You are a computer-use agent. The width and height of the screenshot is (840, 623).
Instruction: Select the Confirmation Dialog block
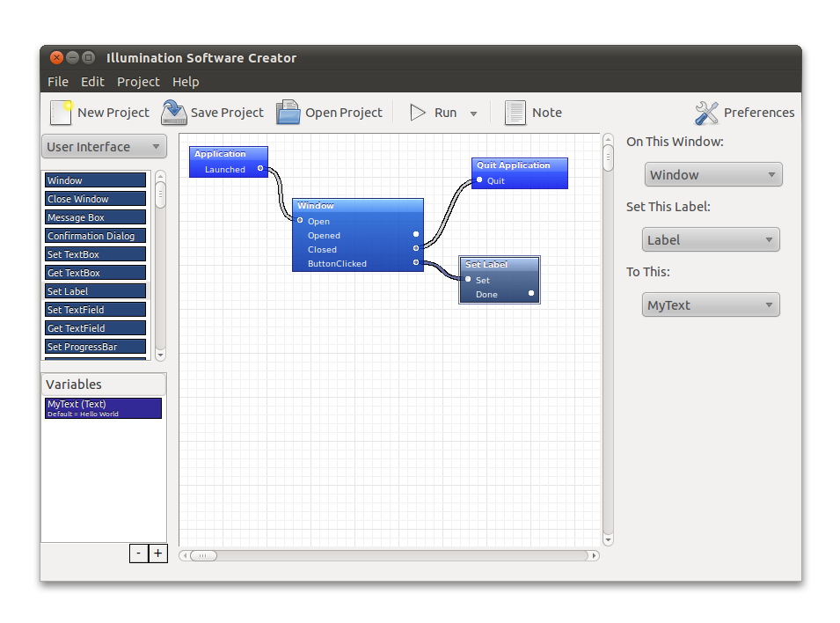pos(95,236)
